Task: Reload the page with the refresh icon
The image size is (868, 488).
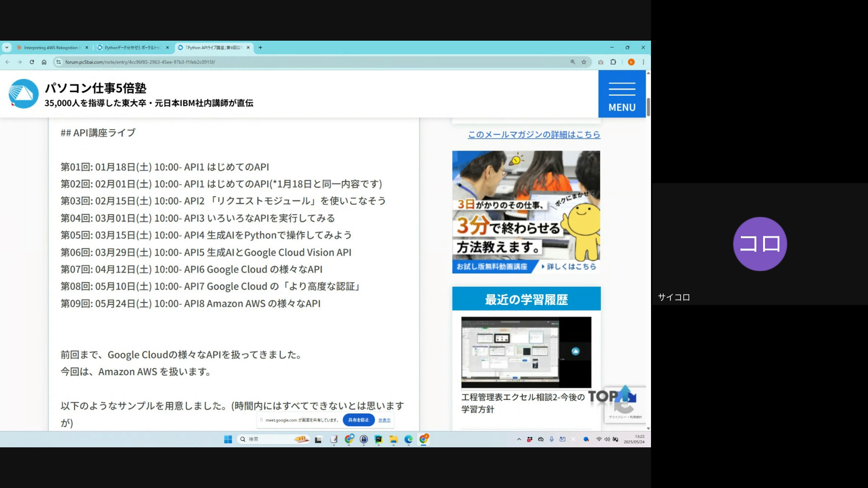Action: (32, 62)
